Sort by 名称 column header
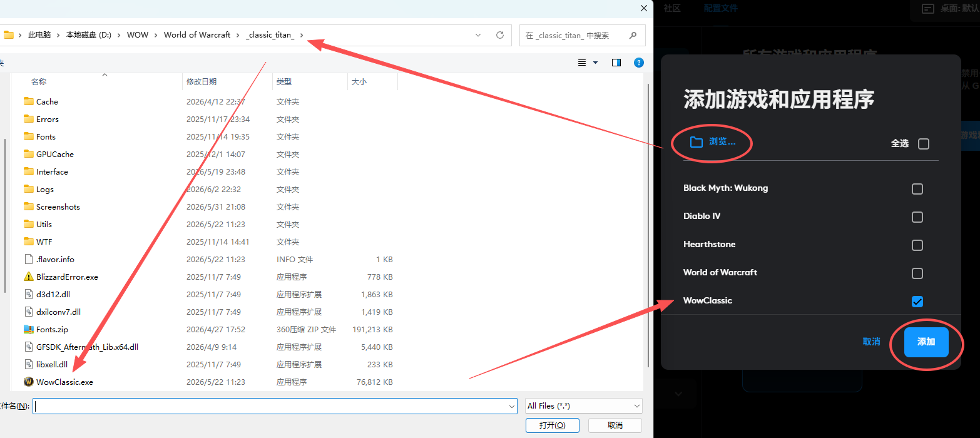980x438 pixels. tap(38, 81)
